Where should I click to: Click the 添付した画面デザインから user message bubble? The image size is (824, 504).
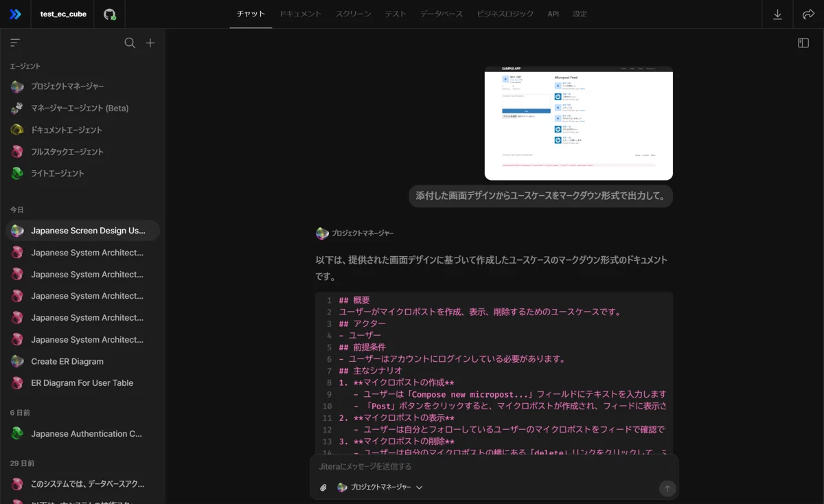[540, 196]
